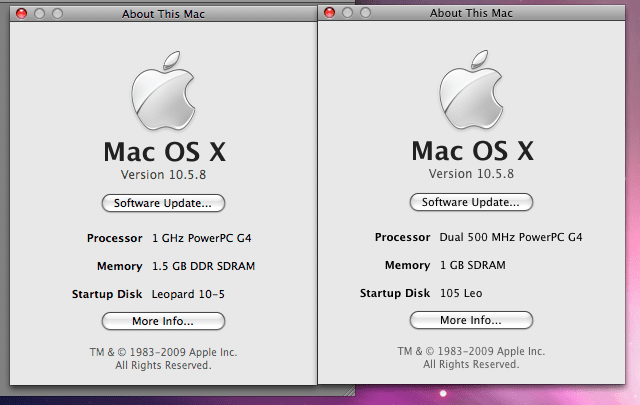640x405 pixels.
Task: Click the left window's title bar text
Action: 163,14
